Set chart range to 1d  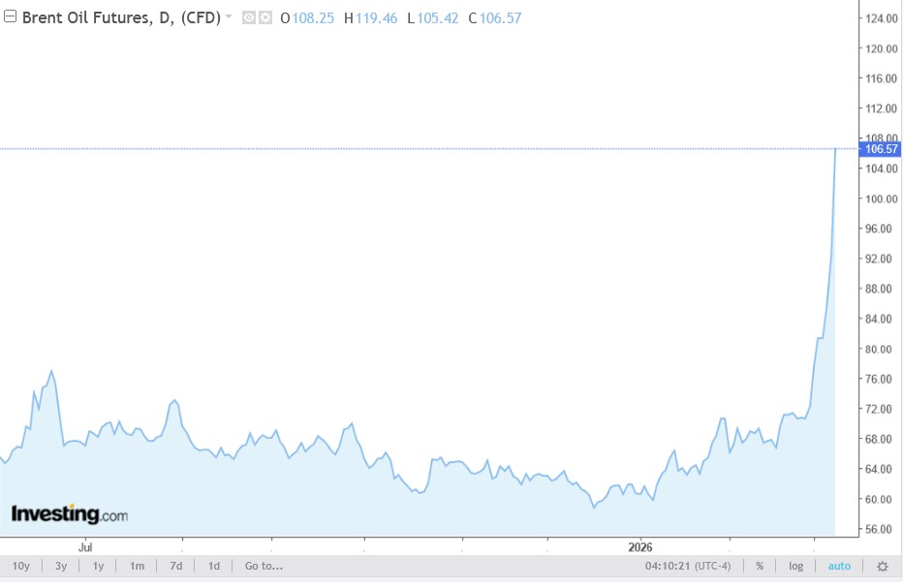tap(213, 566)
